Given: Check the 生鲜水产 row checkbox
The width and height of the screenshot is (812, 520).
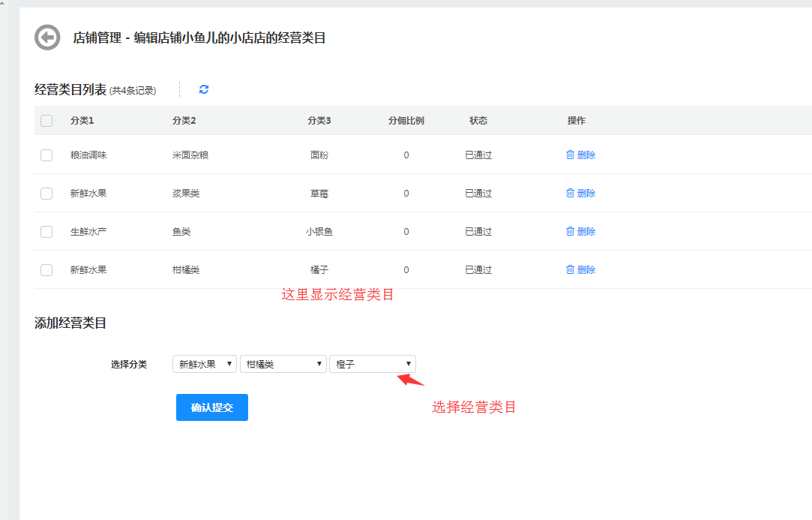Looking at the screenshot, I should click(x=46, y=232).
